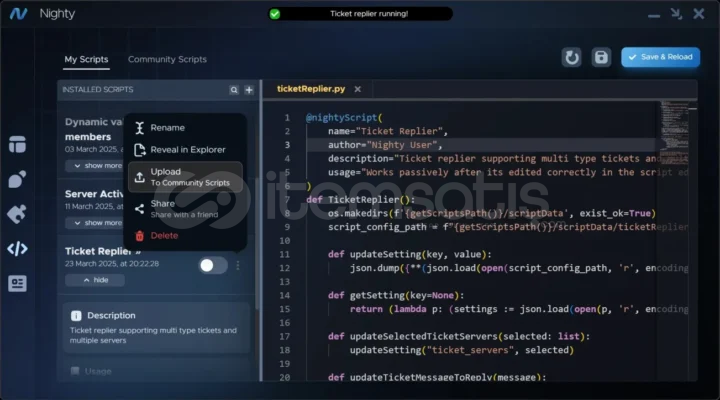Viewport: 720px width, 400px height.
Task: Choose Share with a friend entry
Action: point(185,209)
